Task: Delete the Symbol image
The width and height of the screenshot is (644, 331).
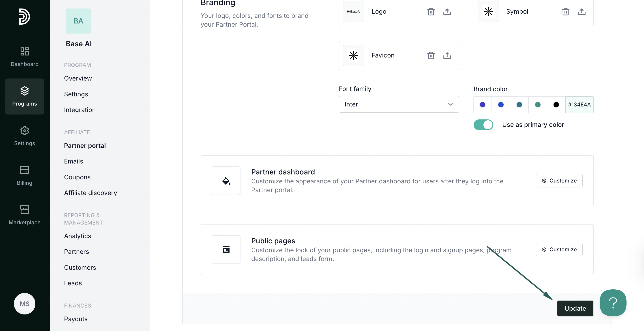Action: tap(565, 11)
